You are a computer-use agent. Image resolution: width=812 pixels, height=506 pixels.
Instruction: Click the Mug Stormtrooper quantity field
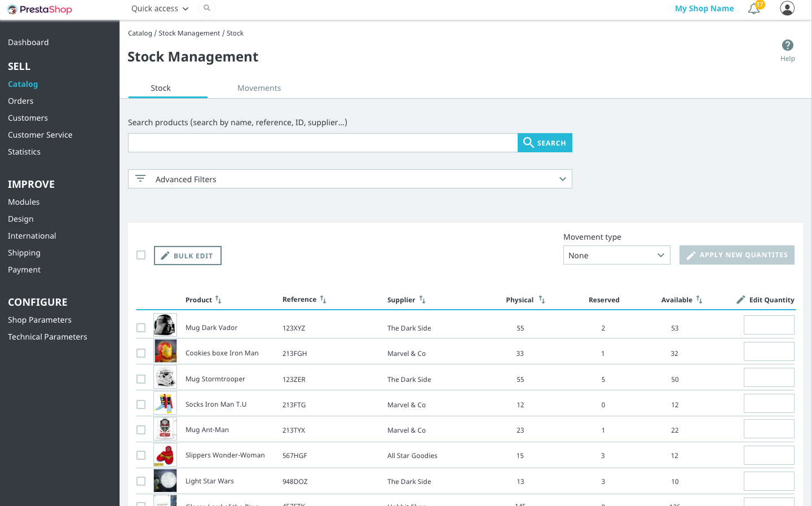pos(769,377)
